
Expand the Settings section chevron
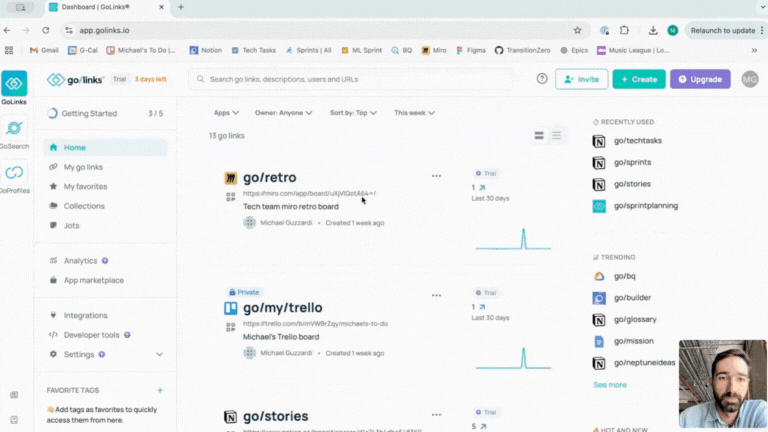159,354
